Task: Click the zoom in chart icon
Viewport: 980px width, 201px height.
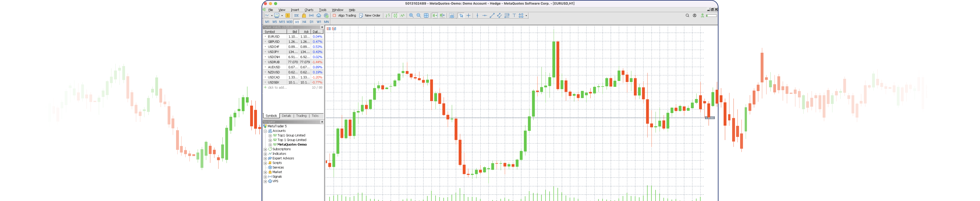Action: point(411,16)
